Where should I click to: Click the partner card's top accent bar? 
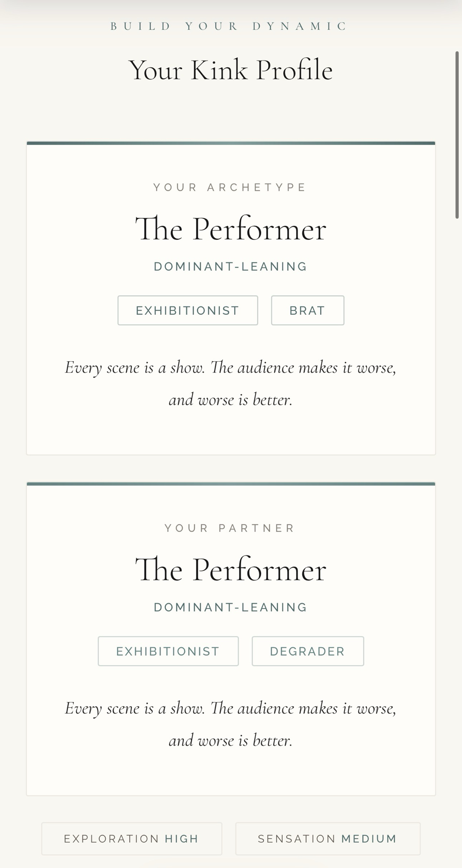point(230,484)
